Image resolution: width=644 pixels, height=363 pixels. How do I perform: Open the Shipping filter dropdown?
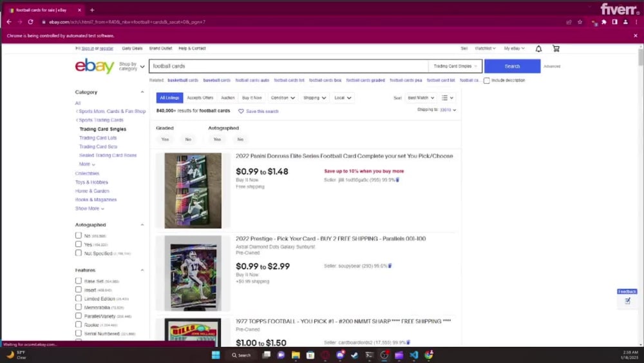pyautogui.click(x=315, y=98)
